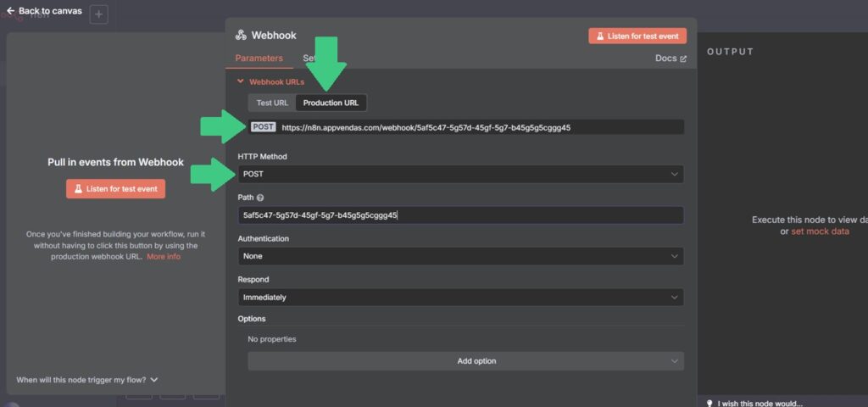Screen dimensions: 868x407
Task: Click More info link
Action: click(x=164, y=257)
